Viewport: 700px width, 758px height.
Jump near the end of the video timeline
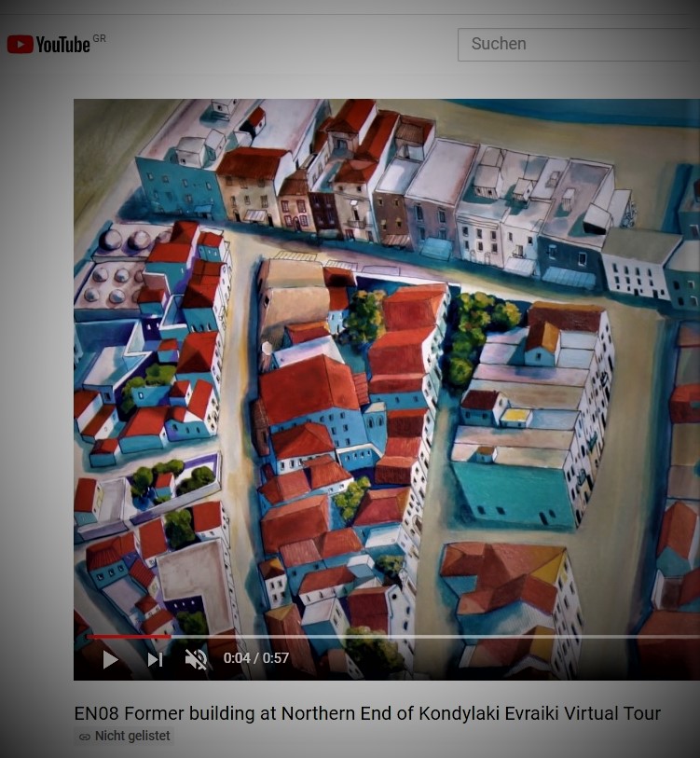click(x=685, y=637)
